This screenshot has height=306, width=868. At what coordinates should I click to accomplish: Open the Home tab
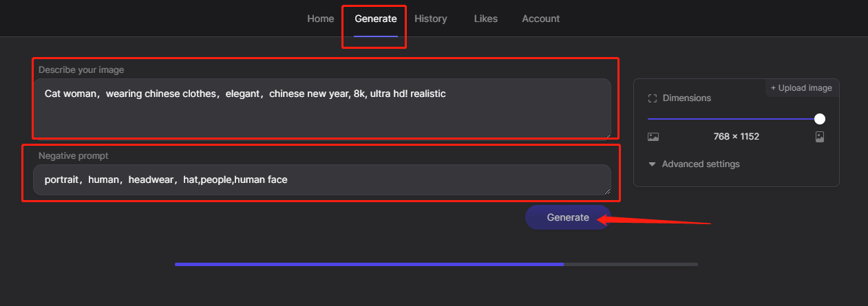coord(320,19)
